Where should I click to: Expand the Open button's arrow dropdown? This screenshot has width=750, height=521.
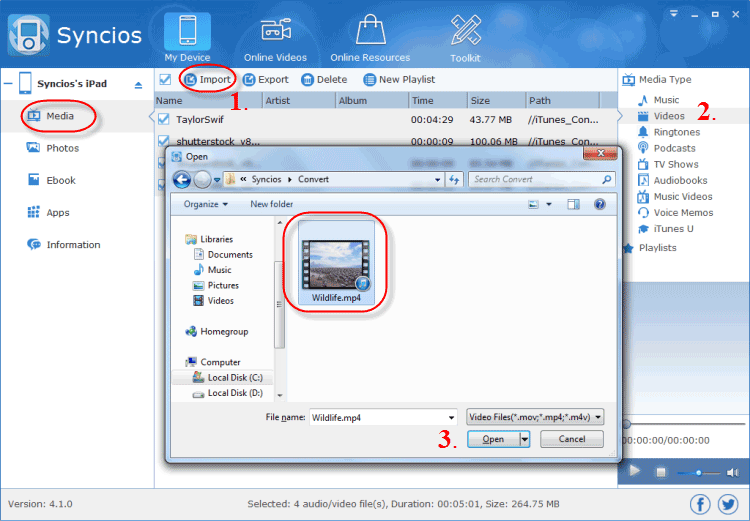(x=525, y=439)
